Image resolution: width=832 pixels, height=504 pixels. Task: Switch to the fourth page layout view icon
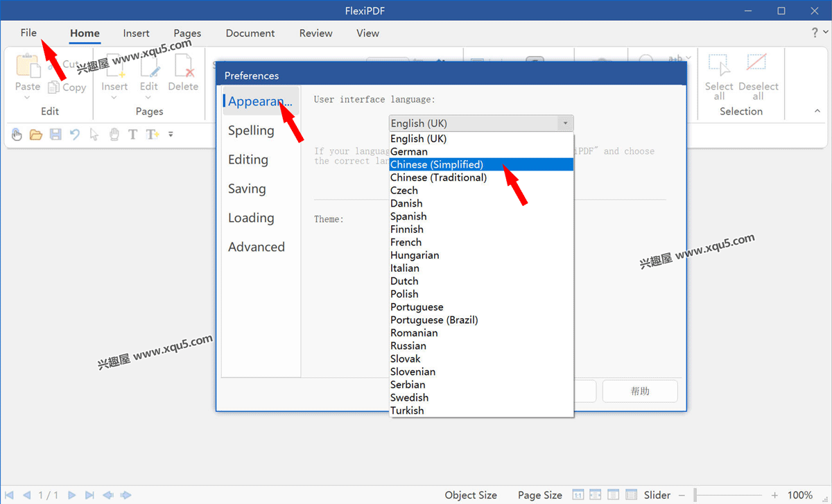tap(632, 495)
